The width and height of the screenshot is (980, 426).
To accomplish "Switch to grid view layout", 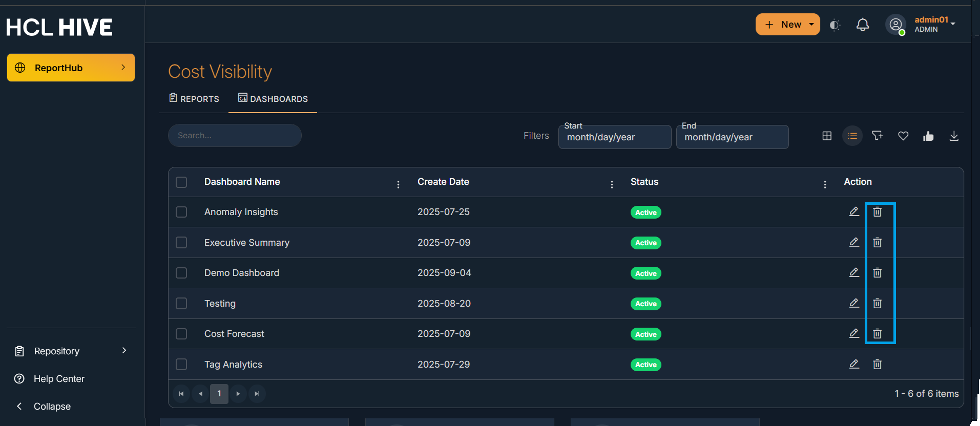I will (x=827, y=136).
